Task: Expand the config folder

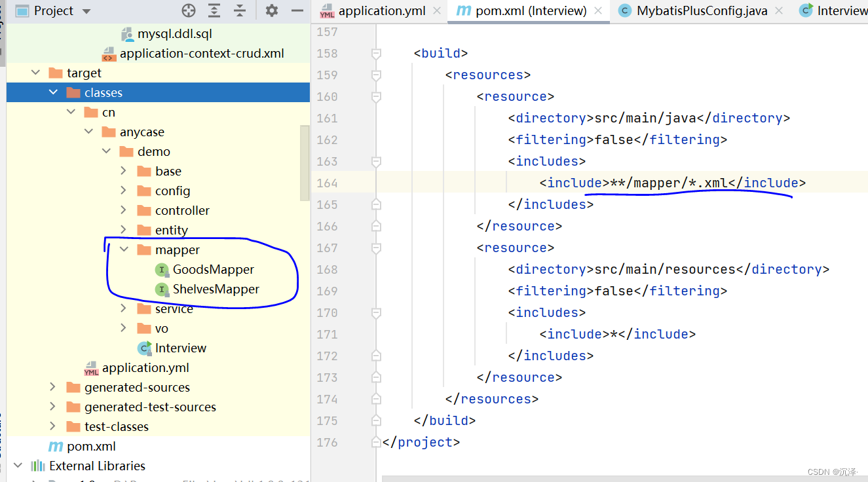Action: coord(124,191)
